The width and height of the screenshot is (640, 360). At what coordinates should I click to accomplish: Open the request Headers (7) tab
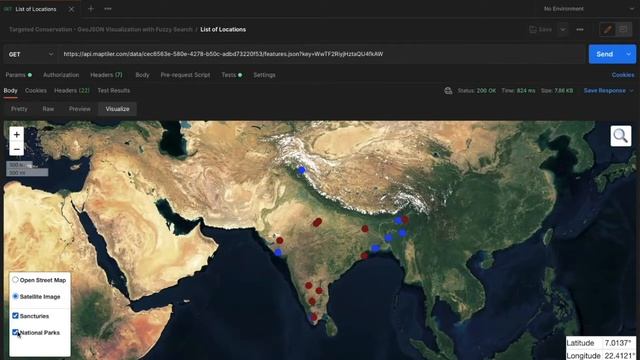tap(106, 75)
